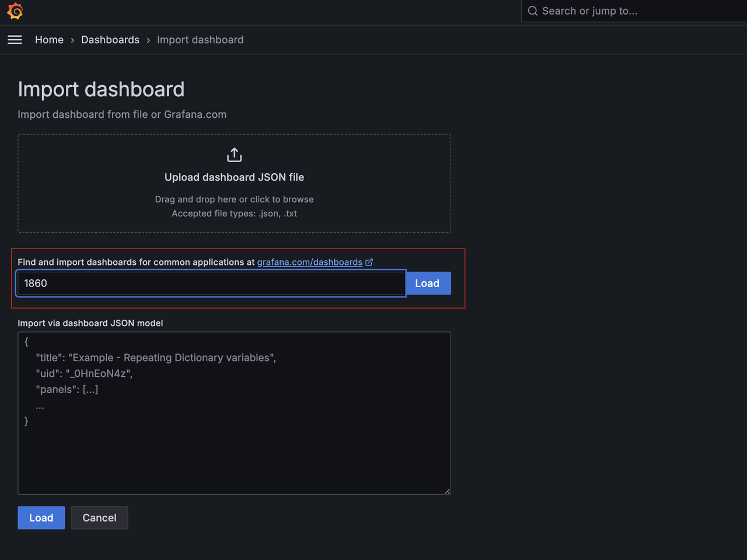Open Dashboards from the breadcrumb trail

tap(110, 40)
